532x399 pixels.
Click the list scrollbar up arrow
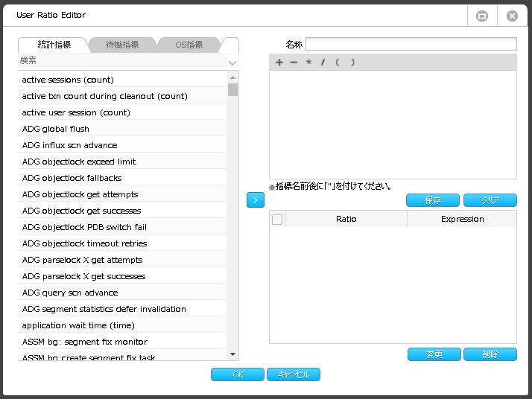tap(232, 77)
